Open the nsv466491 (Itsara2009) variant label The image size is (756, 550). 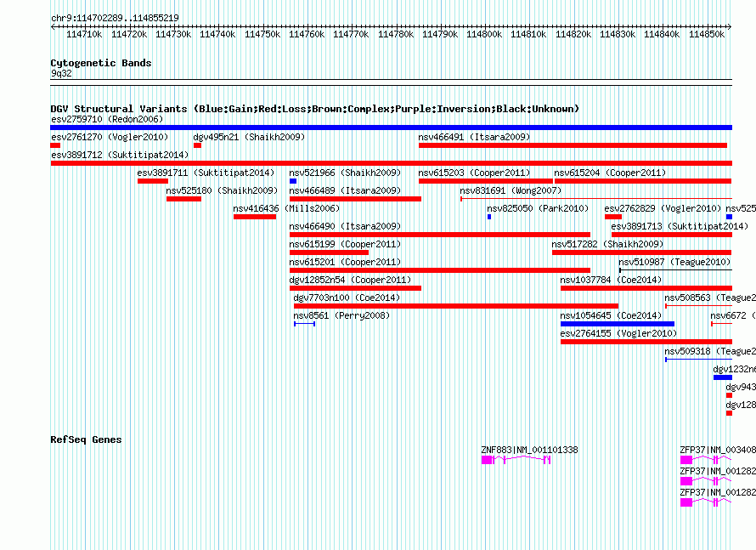pos(475,137)
